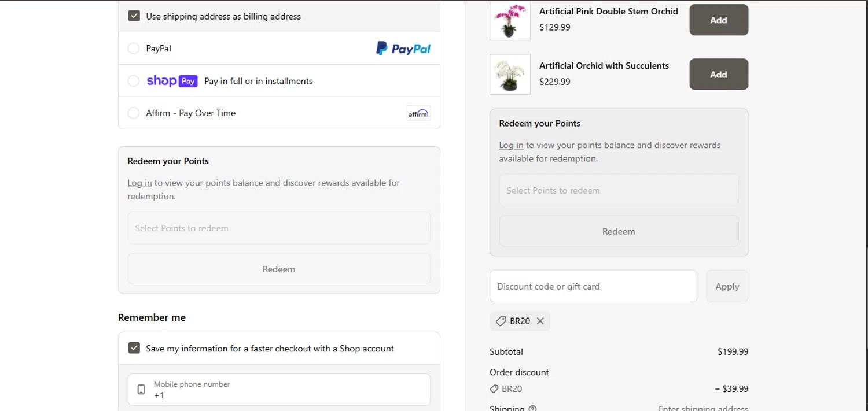The image size is (868, 411).
Task: Click Log in link in left points panel
Action: click(x=139, y=183)
